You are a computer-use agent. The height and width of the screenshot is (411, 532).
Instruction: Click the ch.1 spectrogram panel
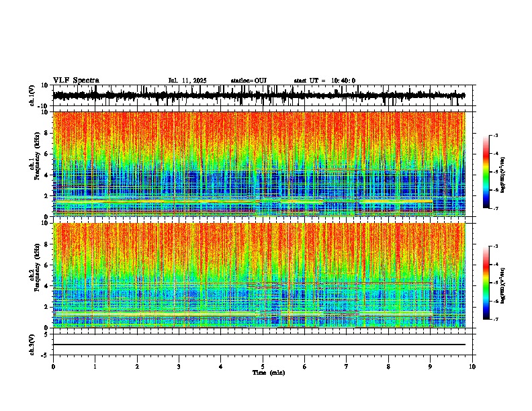point(259,164)
